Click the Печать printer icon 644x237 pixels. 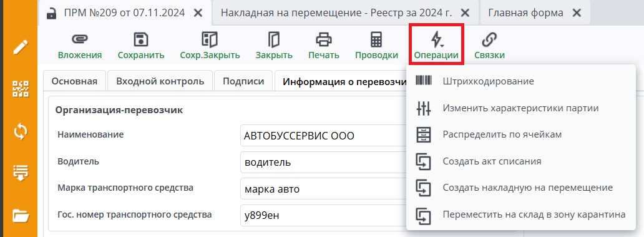324,40
